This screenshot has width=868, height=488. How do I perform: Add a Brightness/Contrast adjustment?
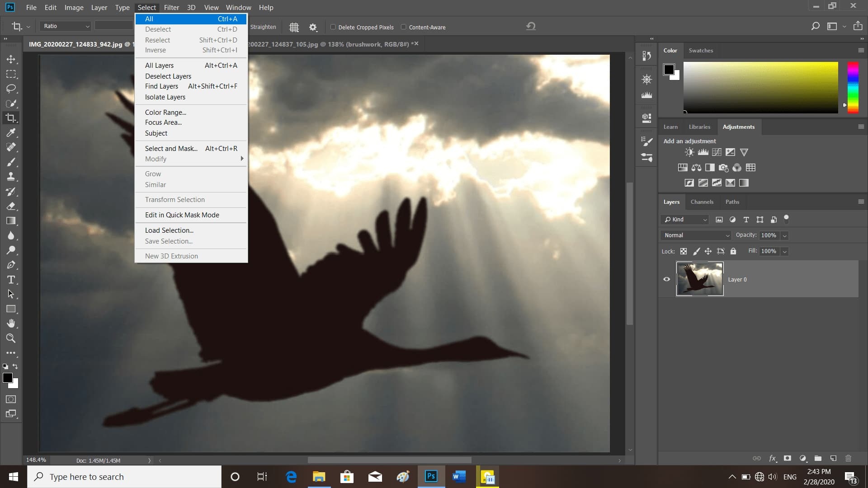point(689,152)
